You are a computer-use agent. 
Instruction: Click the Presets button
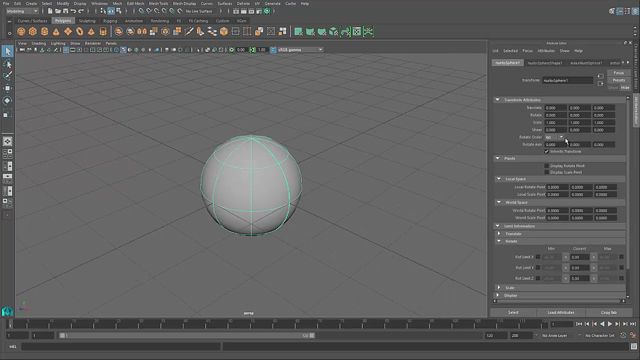pos(618,80)
